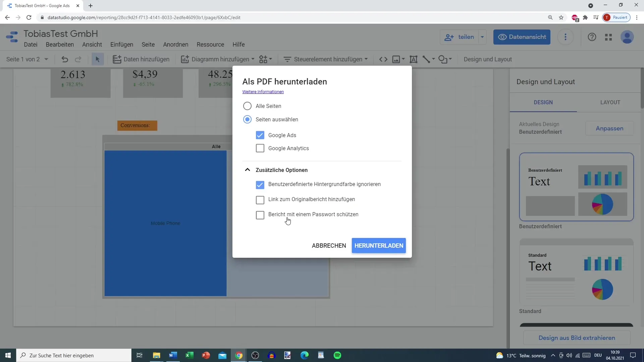Viewport: 644px width, 362px height.
Task: Open the Ansicht menu
Action: pyautogui.click(x=92, y=45)
